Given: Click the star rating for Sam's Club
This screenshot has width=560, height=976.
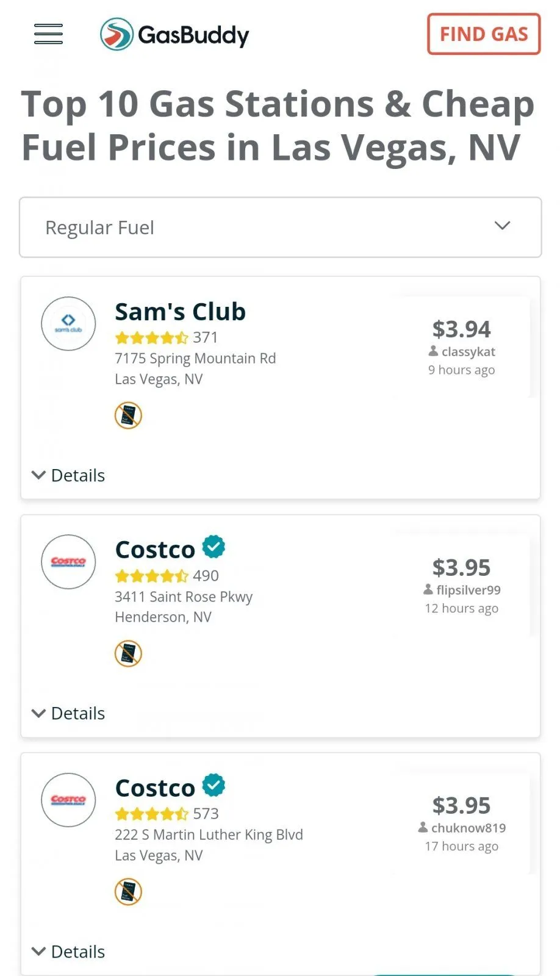Looking at the screenshot, I should (x=152, y=337).
